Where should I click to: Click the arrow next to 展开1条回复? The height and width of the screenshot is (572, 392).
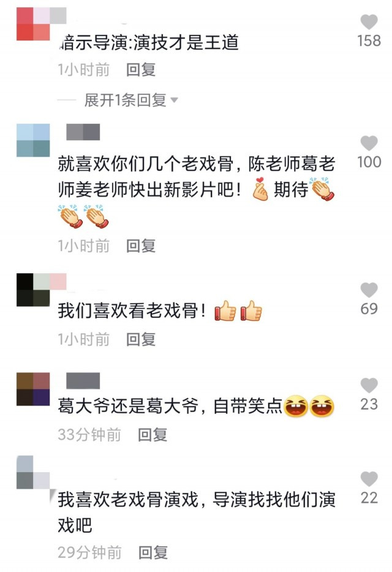[x=174, y=100]
